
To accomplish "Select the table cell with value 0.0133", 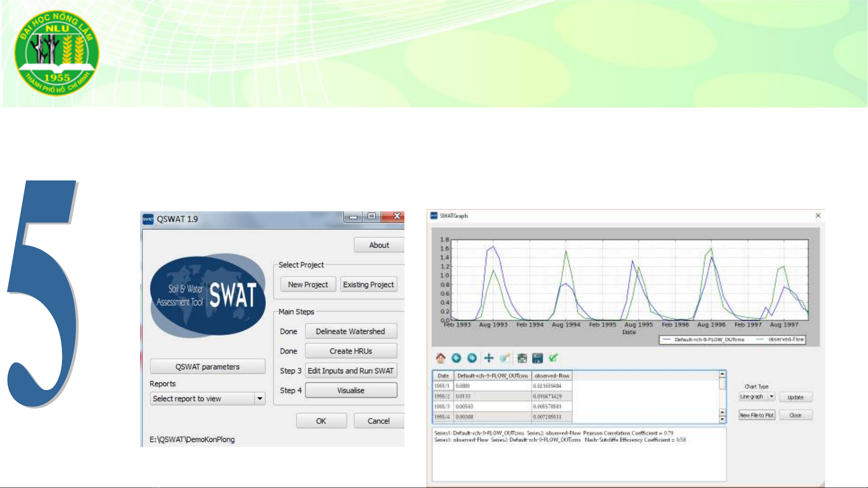I will [x=493, y=396].
